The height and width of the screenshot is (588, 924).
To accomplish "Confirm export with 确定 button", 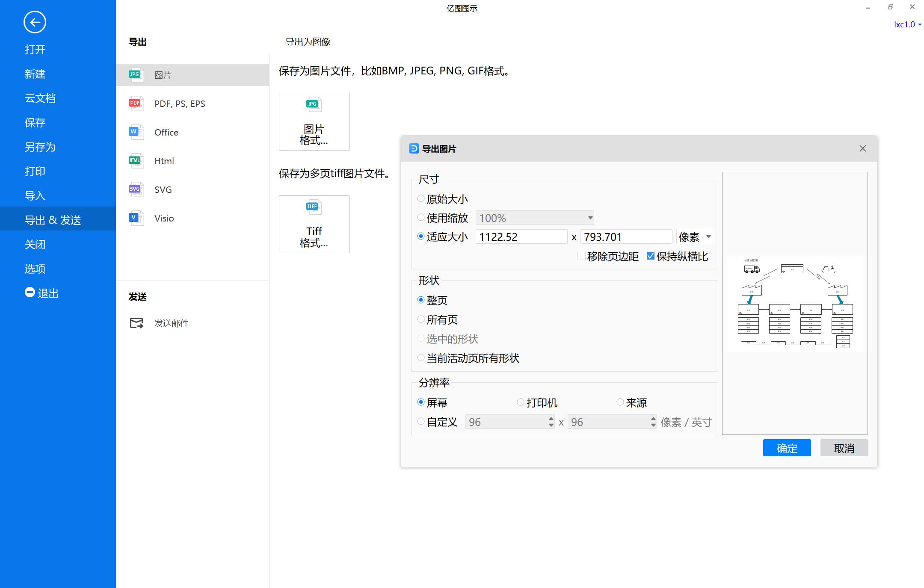I will click(787, 448).
